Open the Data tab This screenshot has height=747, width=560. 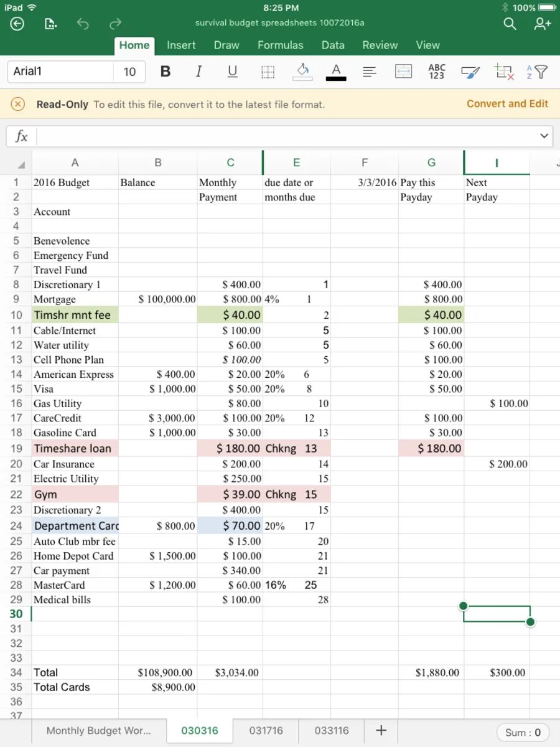click(333, 45)
